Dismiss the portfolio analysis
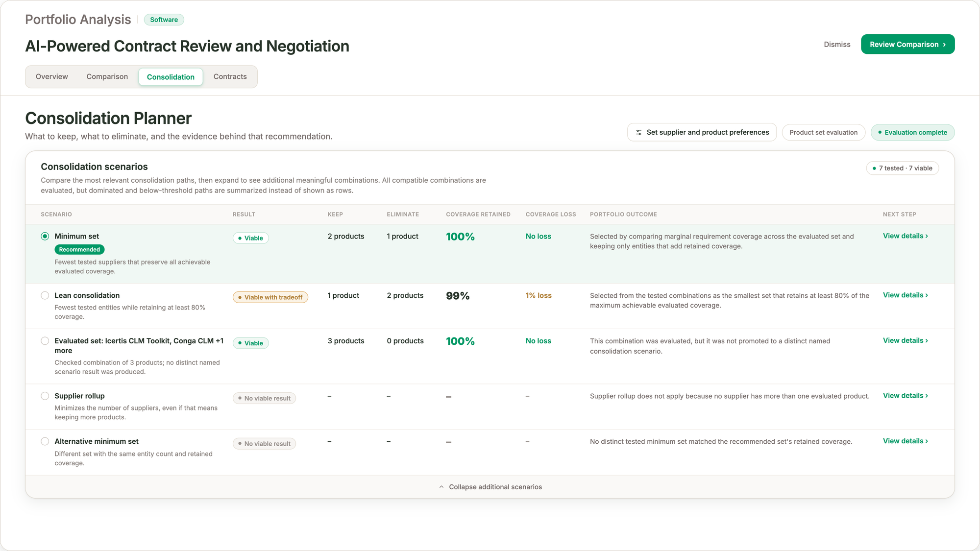 pos(837,44)
